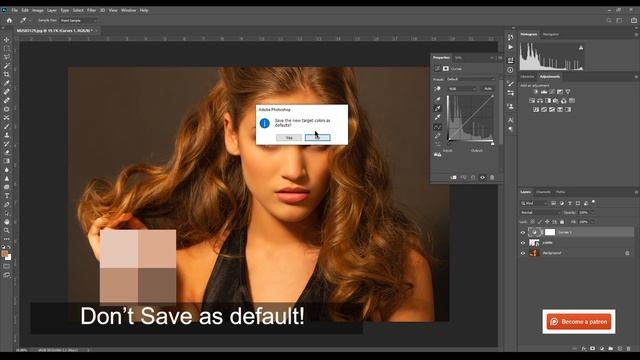
Task: Switch to the Paths tab
Action: 560,192
